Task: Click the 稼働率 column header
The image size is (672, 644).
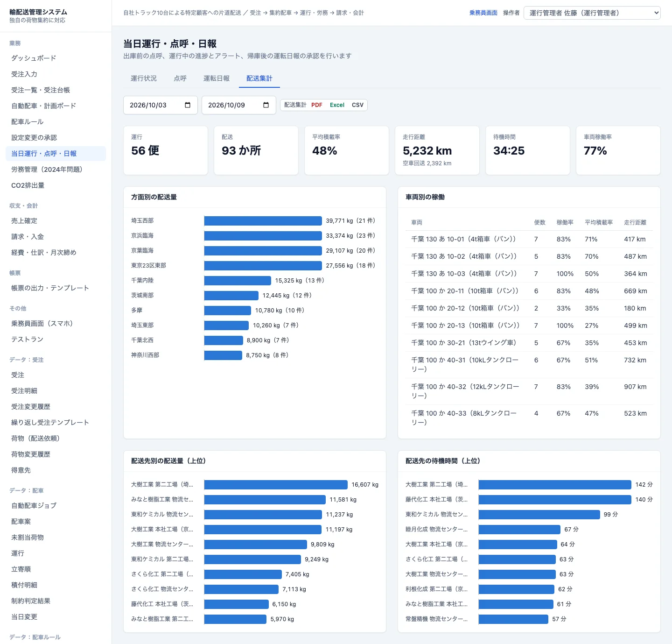Action: (565, 223)
